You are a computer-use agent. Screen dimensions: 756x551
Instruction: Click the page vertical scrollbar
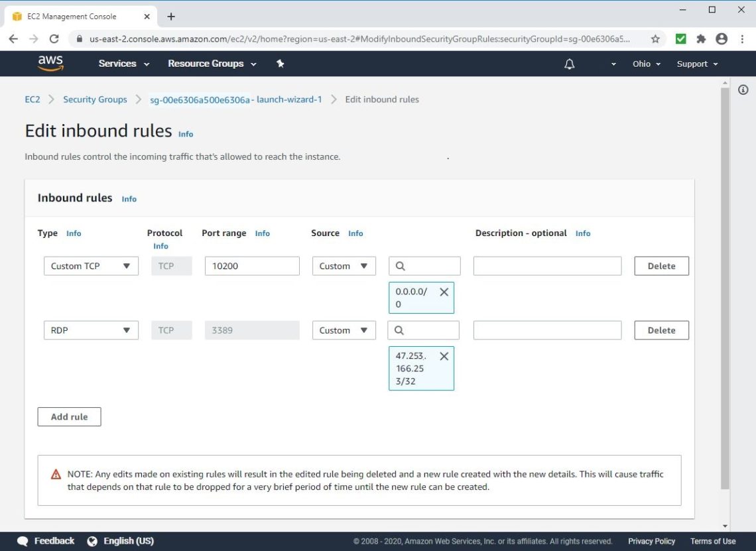[x=725, y=288]
